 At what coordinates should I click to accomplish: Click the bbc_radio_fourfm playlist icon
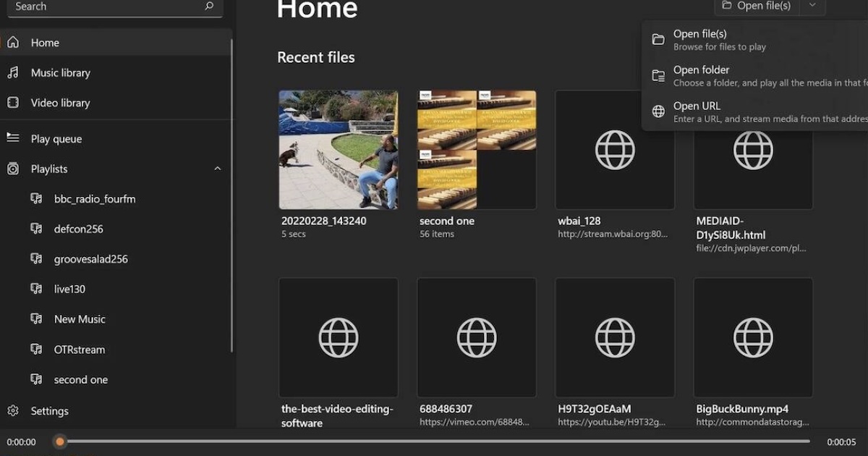click(36, 198)
